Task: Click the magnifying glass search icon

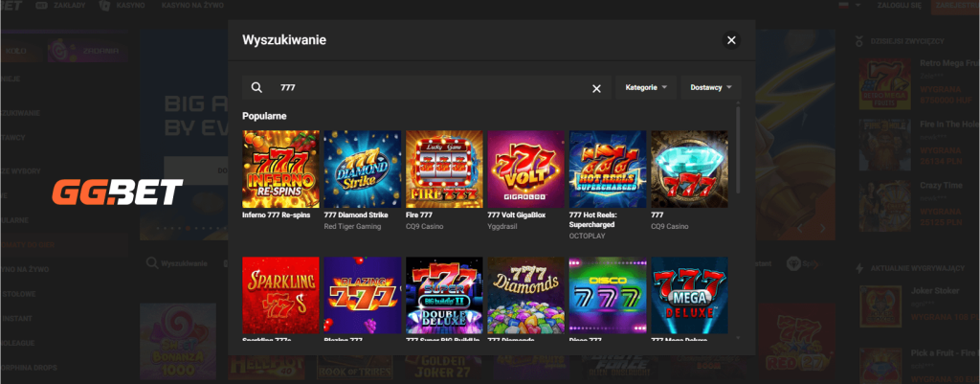Action: (x=256, y=88)
